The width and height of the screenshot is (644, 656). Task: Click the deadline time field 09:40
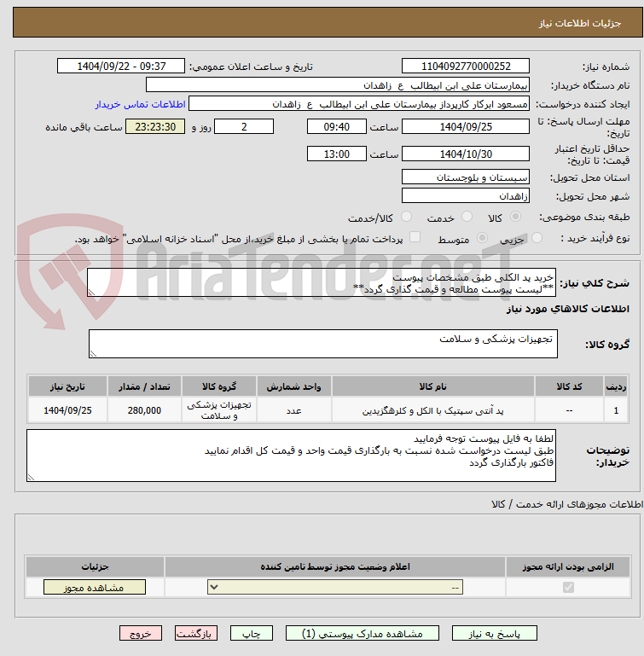coord(336,127)
